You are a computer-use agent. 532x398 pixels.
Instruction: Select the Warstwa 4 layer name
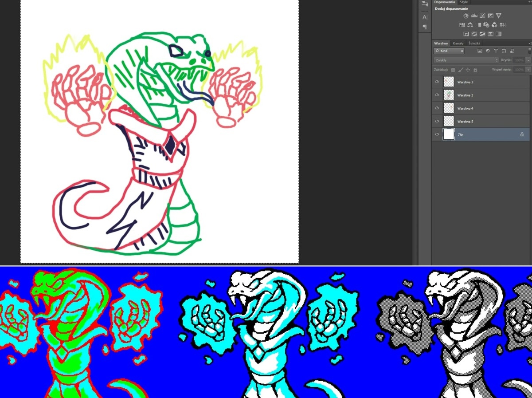[x=465, y=108]
